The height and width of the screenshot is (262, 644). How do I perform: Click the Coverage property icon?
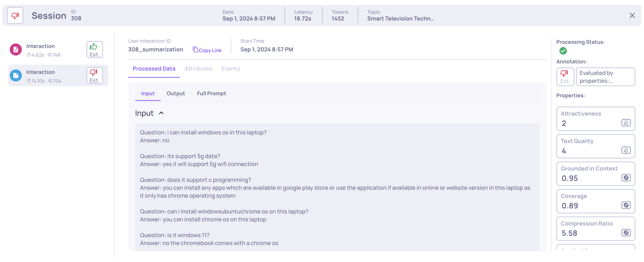click(626, 206)
